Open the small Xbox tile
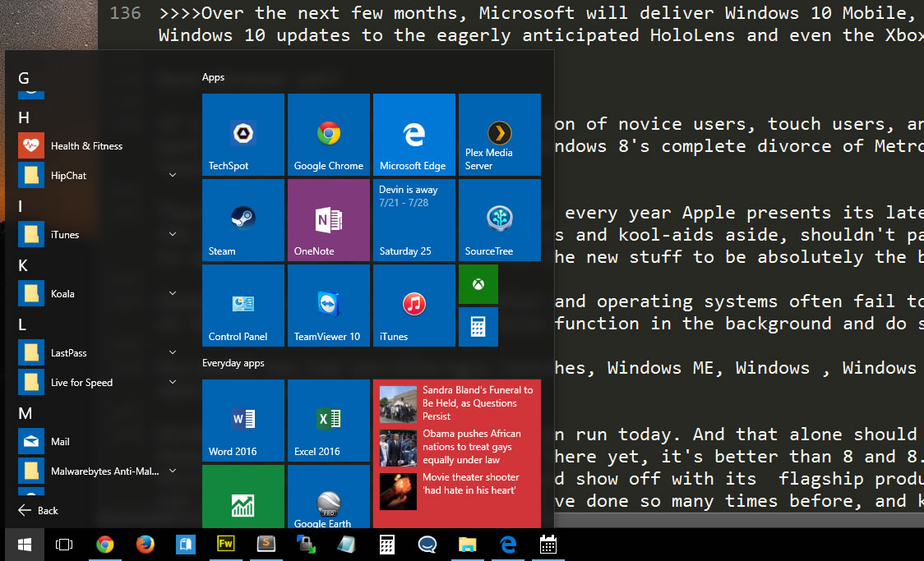This screenshot has width=924, height=561. tap(478, 284)
